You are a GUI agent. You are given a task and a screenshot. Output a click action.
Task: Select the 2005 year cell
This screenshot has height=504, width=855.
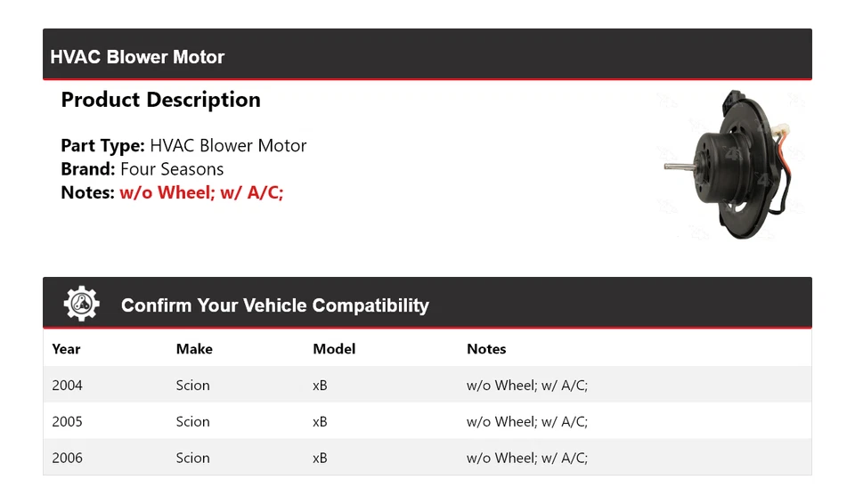click(x=67, y=422)
